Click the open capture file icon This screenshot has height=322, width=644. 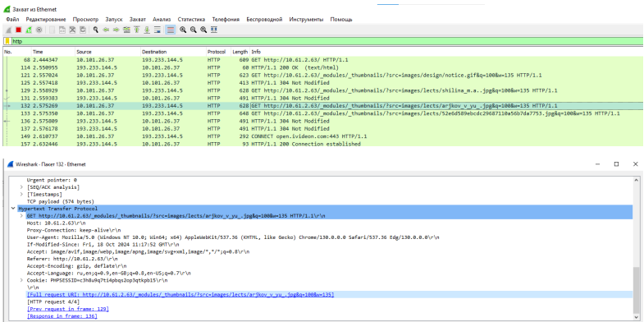tap(53, 30)
